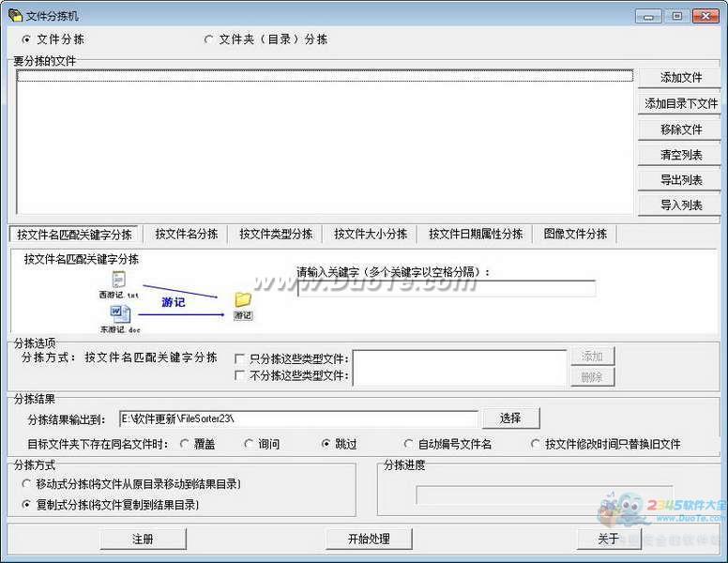
Task: Click the 删除 file type button
Action: click(592, 377)
